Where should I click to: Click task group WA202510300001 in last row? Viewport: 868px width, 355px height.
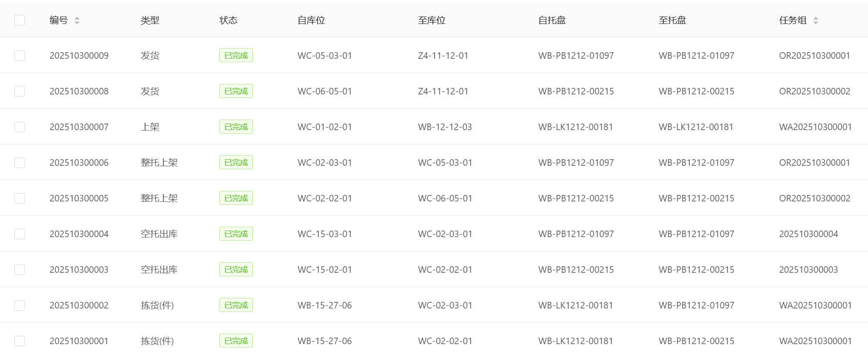click(815, 341)
